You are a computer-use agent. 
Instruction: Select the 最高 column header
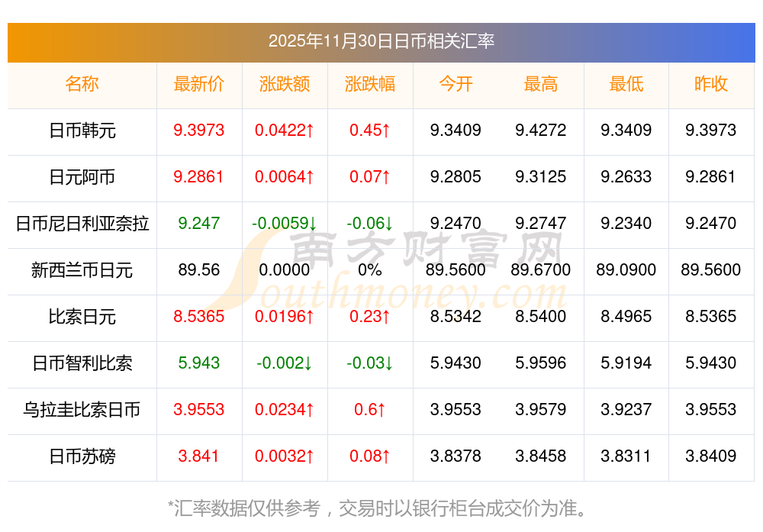(x=541, y=84)
